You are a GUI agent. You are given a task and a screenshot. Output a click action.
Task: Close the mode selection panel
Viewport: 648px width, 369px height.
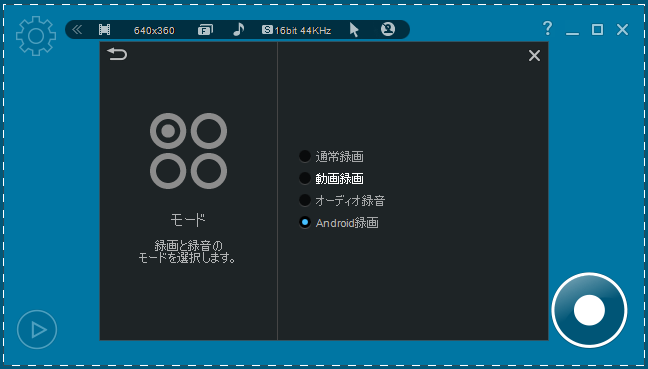click(x=534, y=55)
